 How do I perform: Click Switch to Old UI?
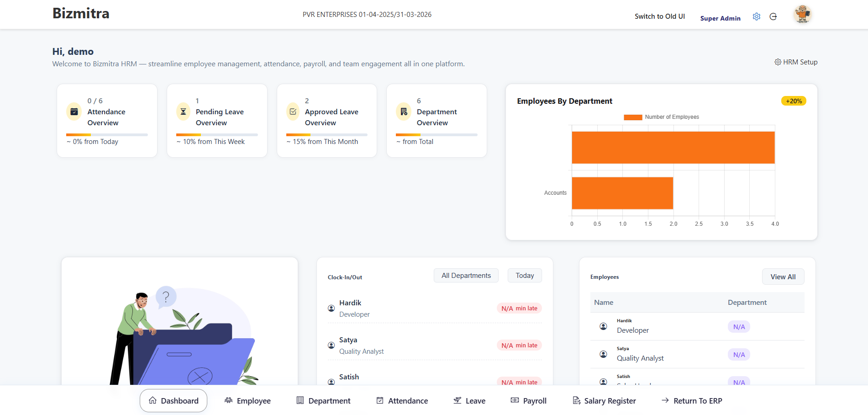[x=659, y=16]
